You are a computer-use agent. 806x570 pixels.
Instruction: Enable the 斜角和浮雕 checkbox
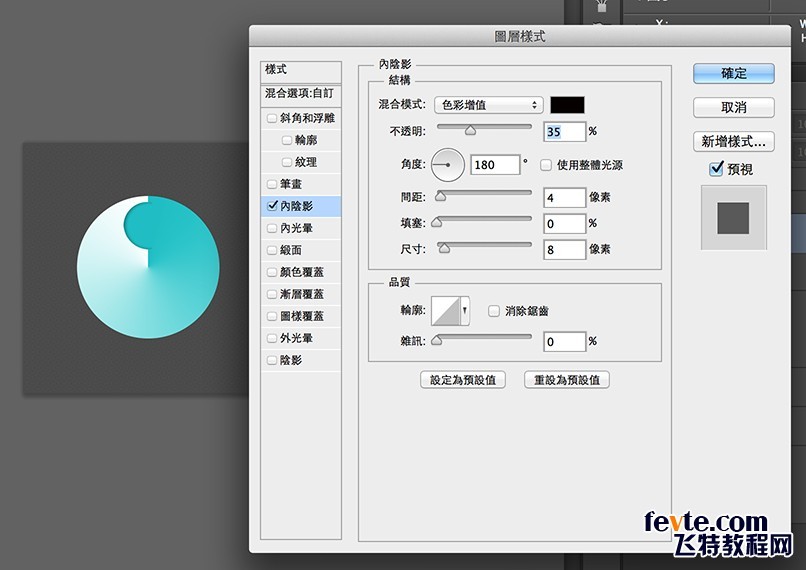(272, 118)
